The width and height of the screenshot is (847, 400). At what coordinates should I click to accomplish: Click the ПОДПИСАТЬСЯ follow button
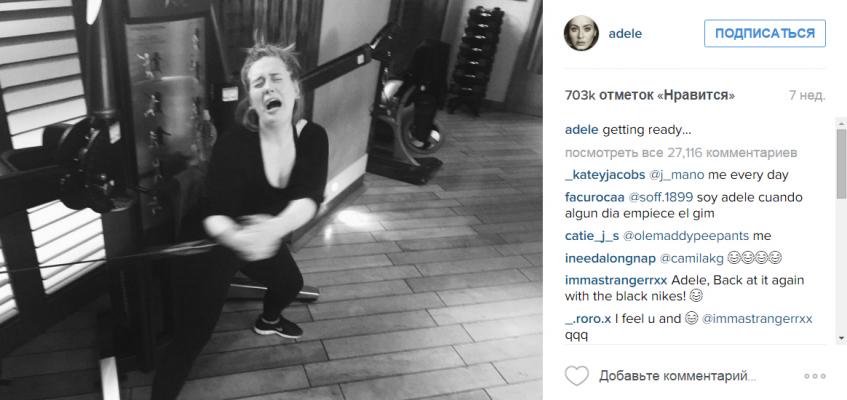(x=765, y=34)
